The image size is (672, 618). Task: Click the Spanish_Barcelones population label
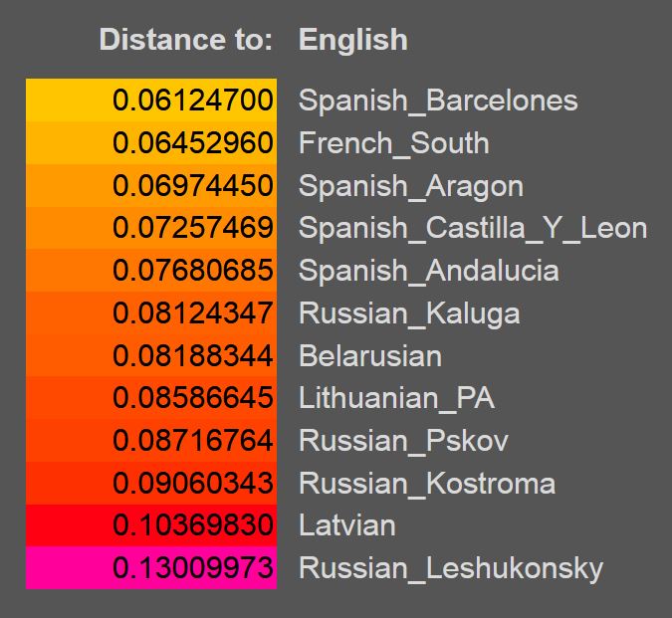438,102
